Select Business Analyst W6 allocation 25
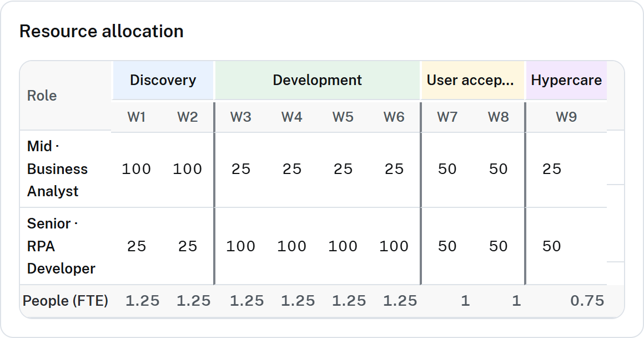 pos(394,169)
